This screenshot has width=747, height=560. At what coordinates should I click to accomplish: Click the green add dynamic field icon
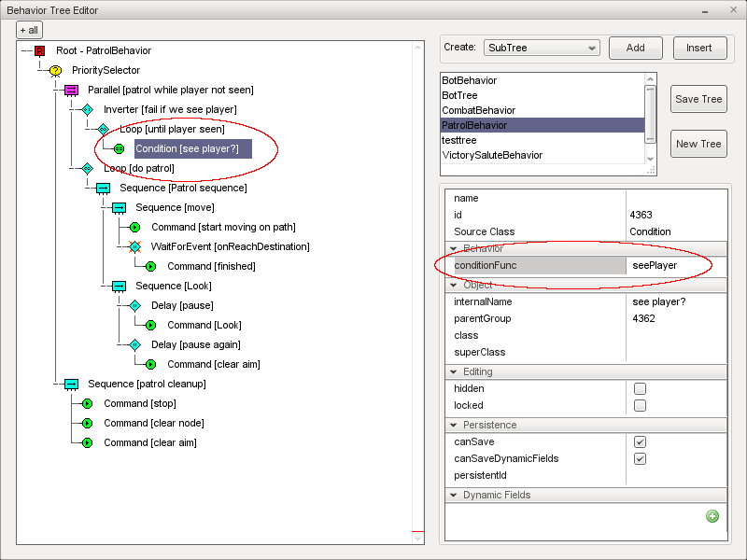point(712,516)
